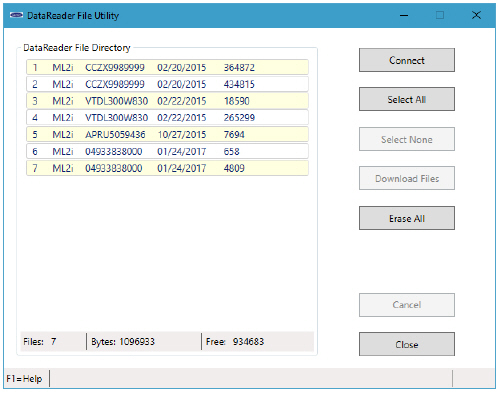498x393 pixels.
Task: Click the Files count status field
Action: [x=53, y=341]
